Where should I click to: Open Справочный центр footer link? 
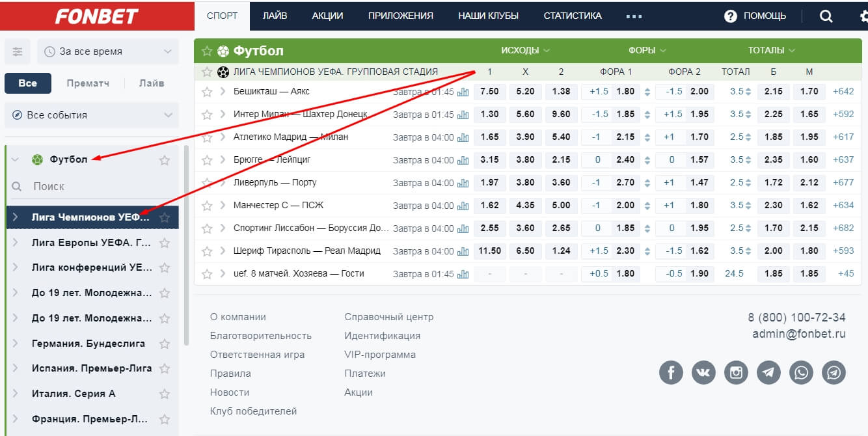(x=389, y=317)
